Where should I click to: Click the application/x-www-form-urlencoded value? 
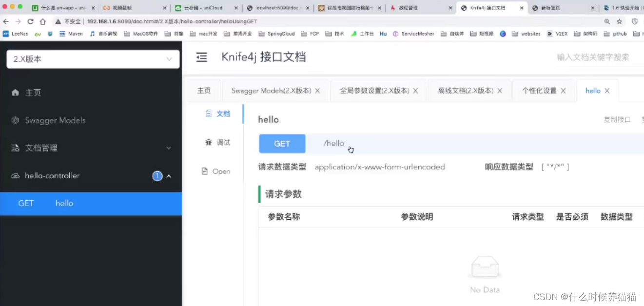tap(380, 167)
